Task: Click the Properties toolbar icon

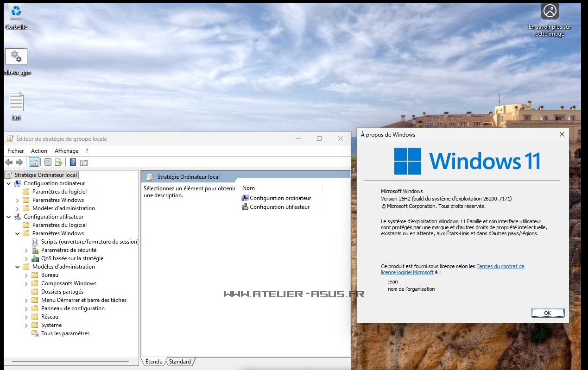Action: coord(48,162)
